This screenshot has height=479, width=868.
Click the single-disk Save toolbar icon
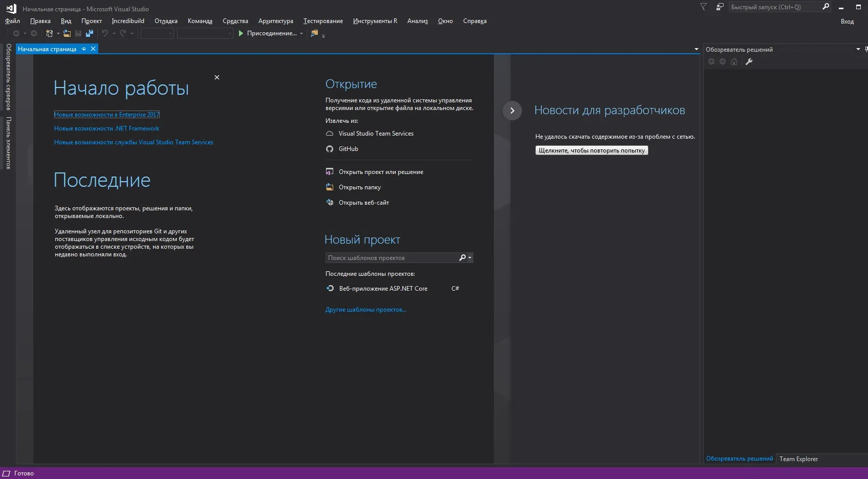(78, 33)
